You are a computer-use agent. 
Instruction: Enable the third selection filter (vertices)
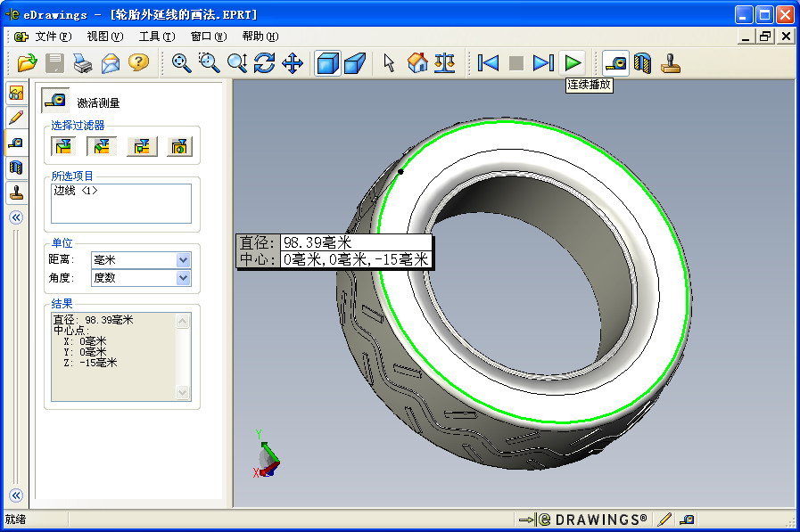[x=142, y=147]
